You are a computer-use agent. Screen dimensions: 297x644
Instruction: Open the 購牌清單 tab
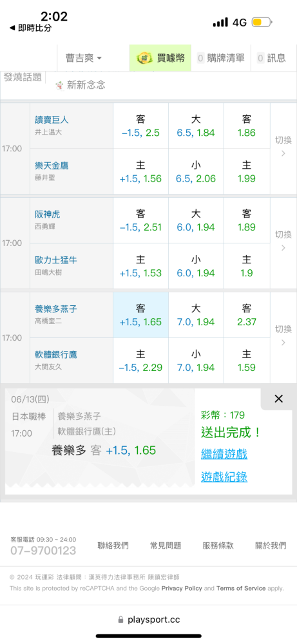[220, 58]
